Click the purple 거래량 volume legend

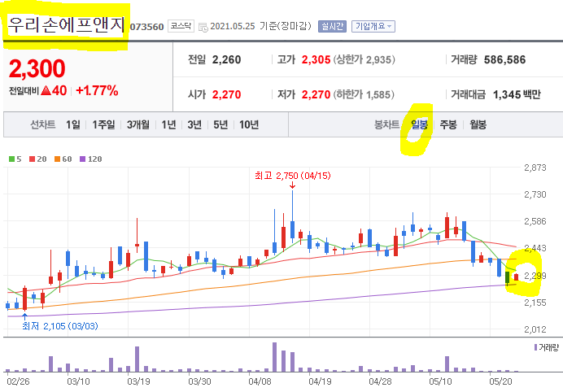[547, 347]
